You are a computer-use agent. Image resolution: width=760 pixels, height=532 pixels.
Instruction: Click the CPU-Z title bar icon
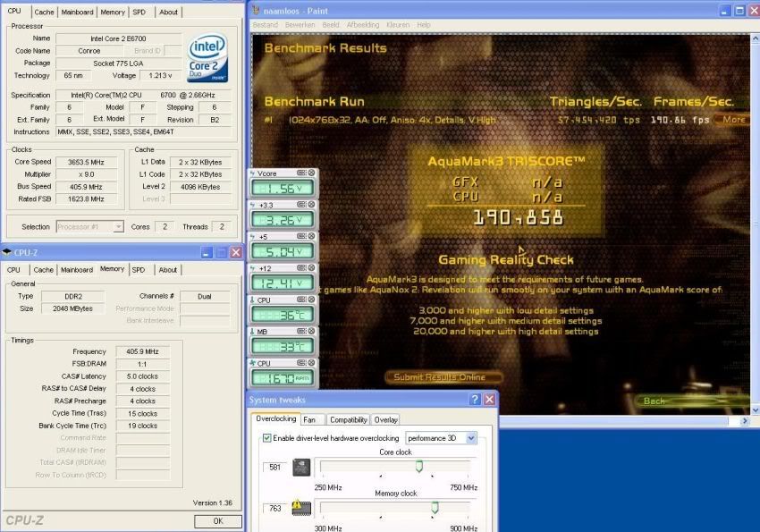[7, 252]
